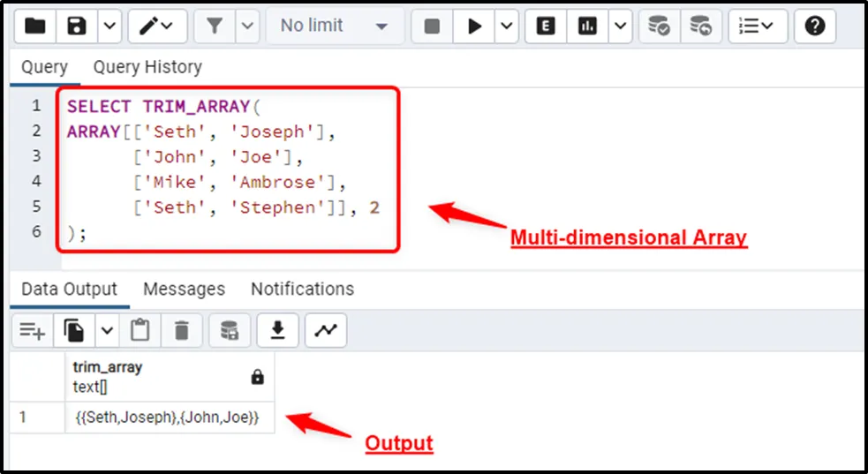The height and width of the screenshot is (474, 868).
Task: Switch to the Messages tab
Action: 184,290
